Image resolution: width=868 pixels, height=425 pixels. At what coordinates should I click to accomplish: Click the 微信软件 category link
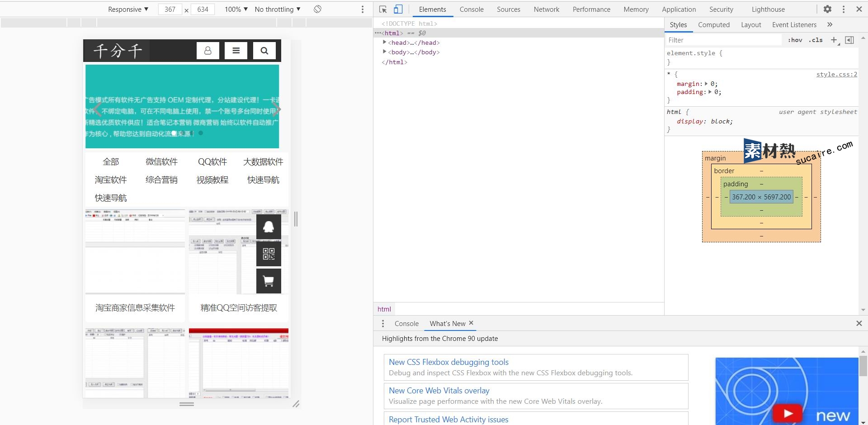coord(161,161)
